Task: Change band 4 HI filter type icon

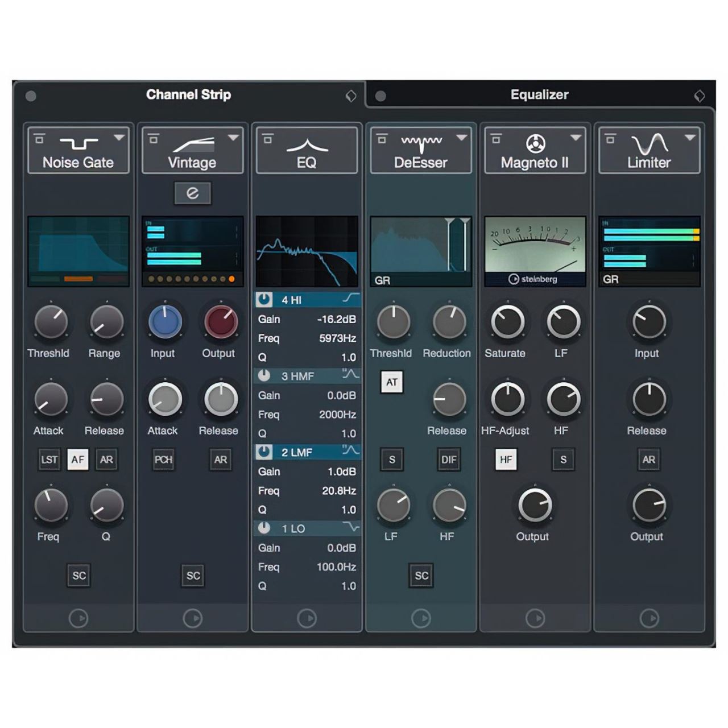Action: (x=350, y=298)
